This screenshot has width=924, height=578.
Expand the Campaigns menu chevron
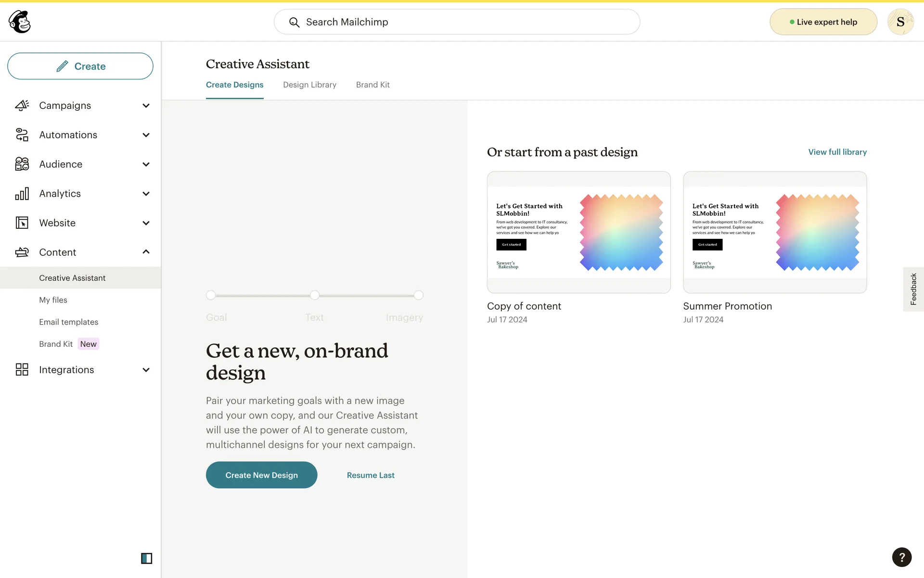pyautogui.click(x=146, y=105)
